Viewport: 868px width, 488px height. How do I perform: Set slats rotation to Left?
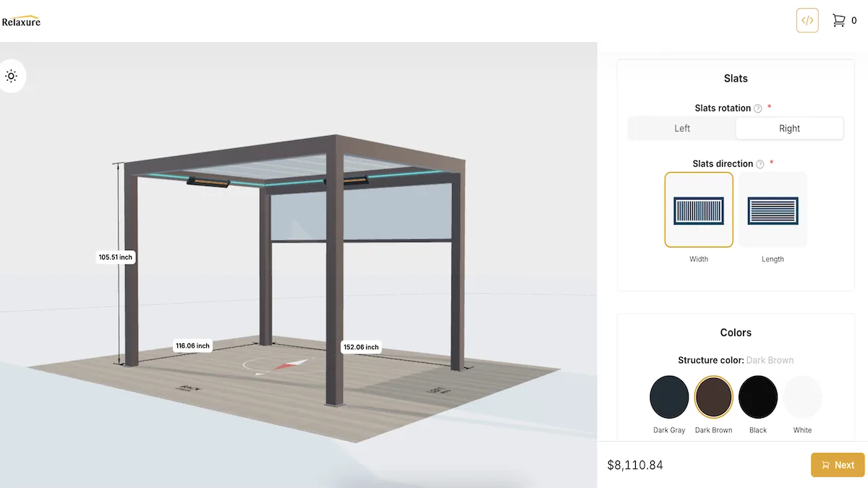[682, 129]
